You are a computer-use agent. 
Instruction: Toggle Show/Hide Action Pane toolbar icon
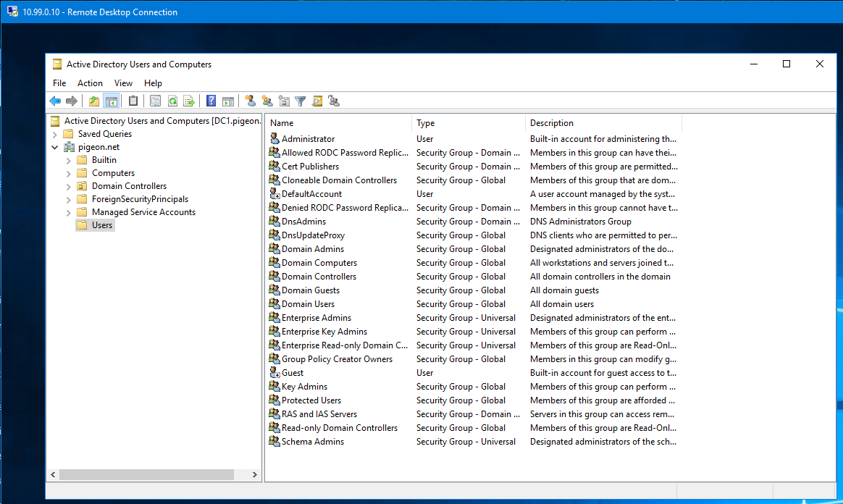tap(228, 101)
